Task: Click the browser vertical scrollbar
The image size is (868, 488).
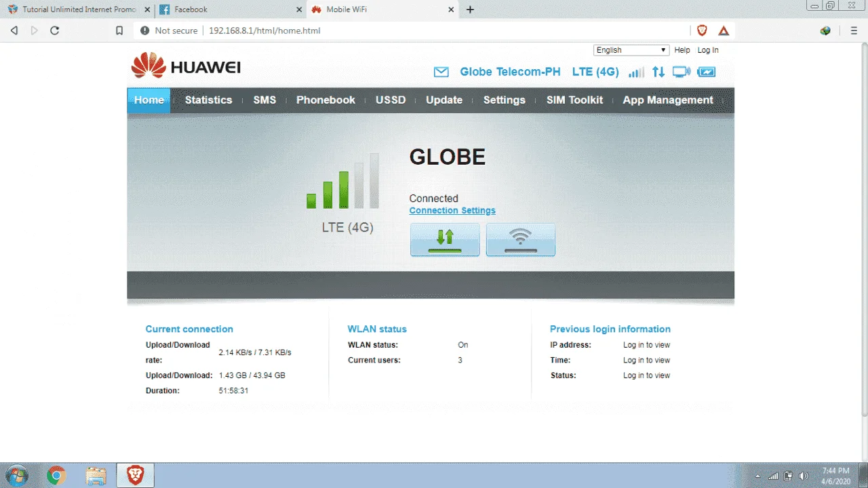Action: [x=863, y=230]
